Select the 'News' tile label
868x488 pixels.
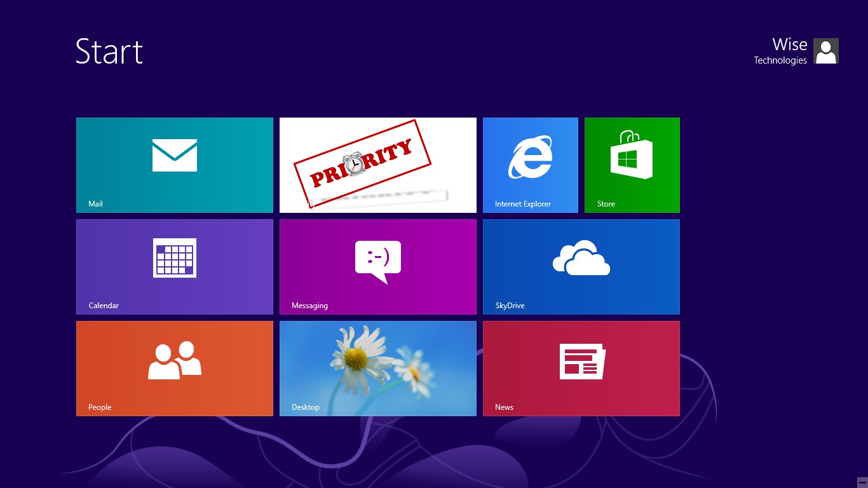(x=504, y=407)
